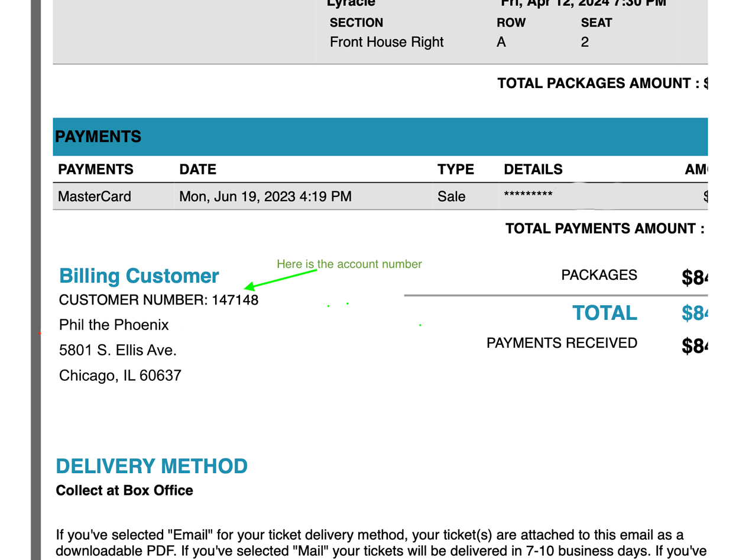This screenshot has width=739, height=560.
Task: Click the PAYMENTS RECEIVED label
Action: tap(562, 343)
